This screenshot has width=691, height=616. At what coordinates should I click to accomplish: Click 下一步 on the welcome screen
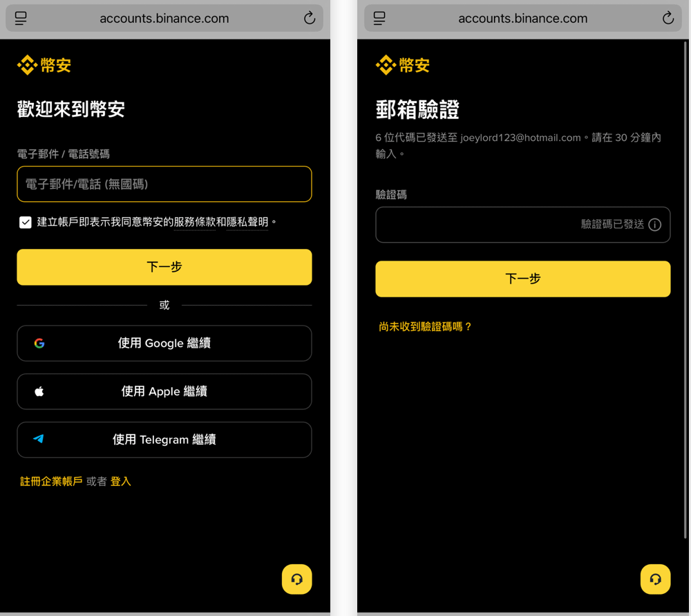(x=164, y=267)
